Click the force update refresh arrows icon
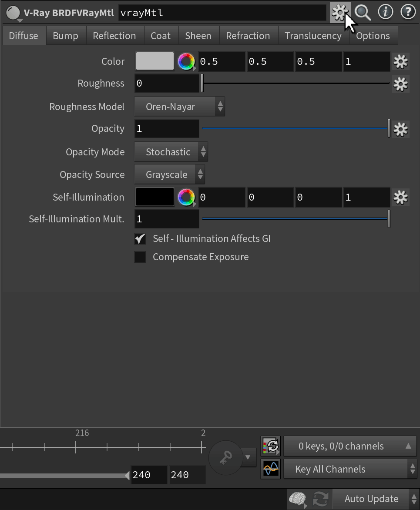The width and height of the screenshot is (420, 510). [x=320, y=499]
